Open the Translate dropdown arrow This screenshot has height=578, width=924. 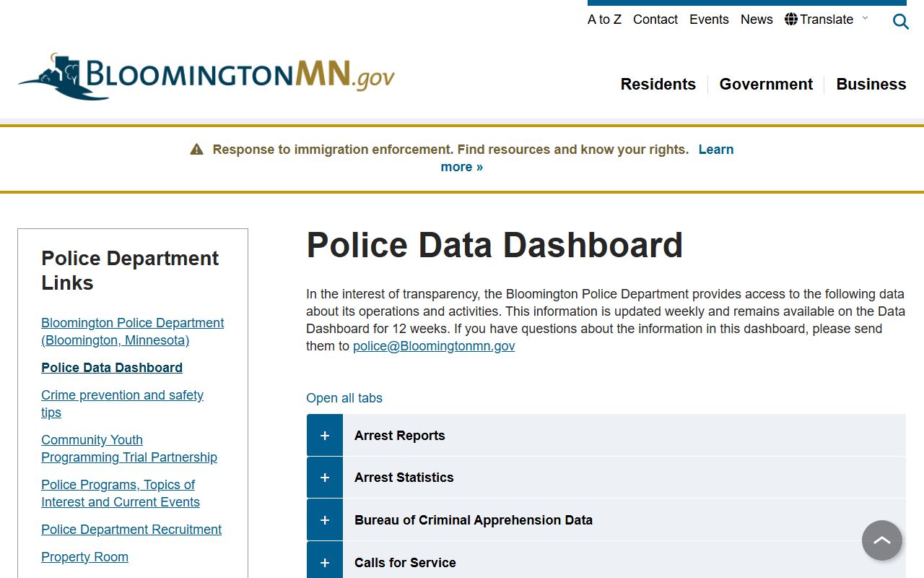(866, 18)
